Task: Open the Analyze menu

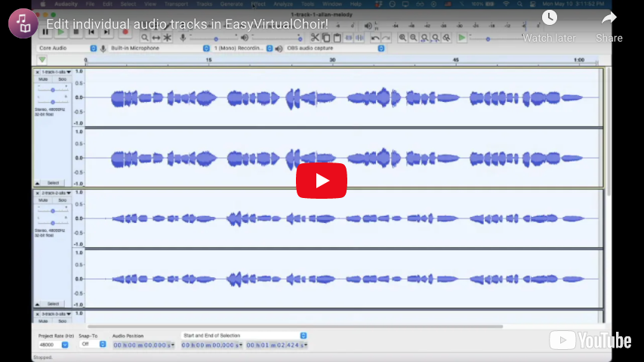Action: pyautogui.click(x=283, y=4)
